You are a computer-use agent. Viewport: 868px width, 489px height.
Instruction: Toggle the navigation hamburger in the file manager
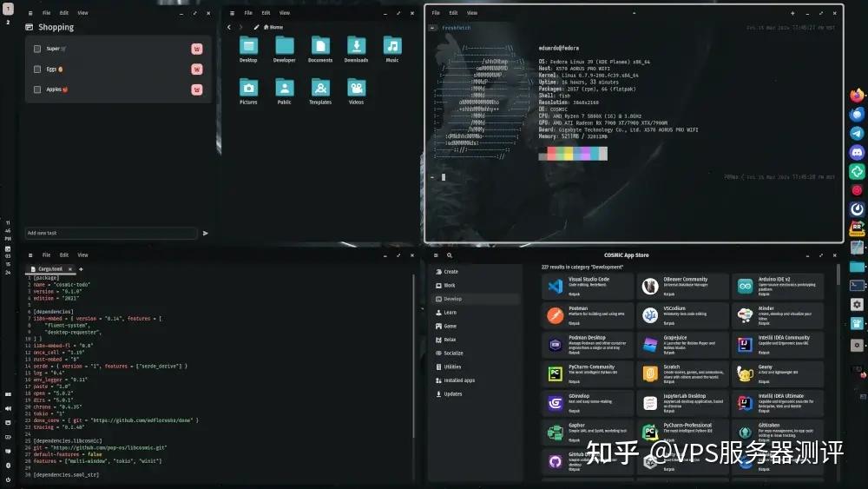click(x=232, y=13)
